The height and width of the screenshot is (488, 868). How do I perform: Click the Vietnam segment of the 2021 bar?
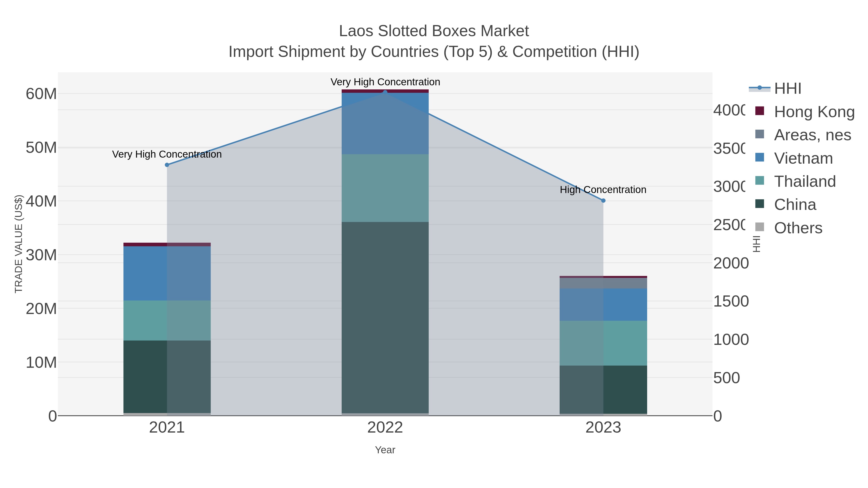(167, 274)
